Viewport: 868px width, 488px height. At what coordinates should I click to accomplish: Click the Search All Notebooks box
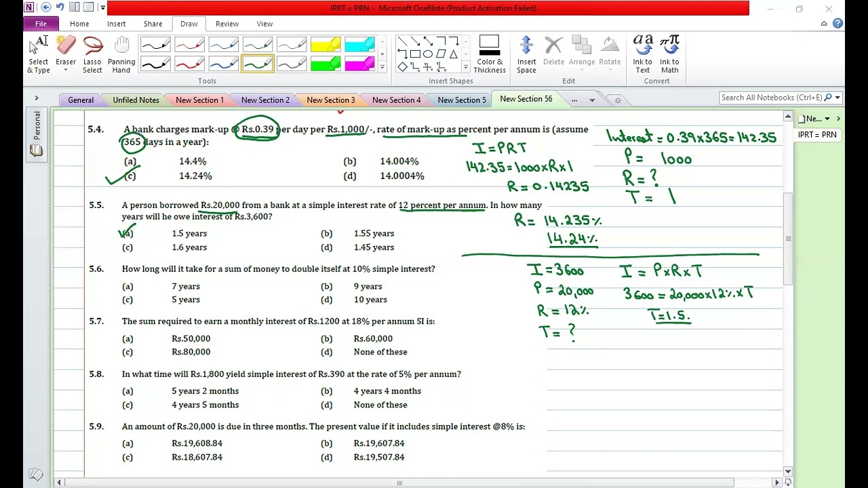click(772, 98)
